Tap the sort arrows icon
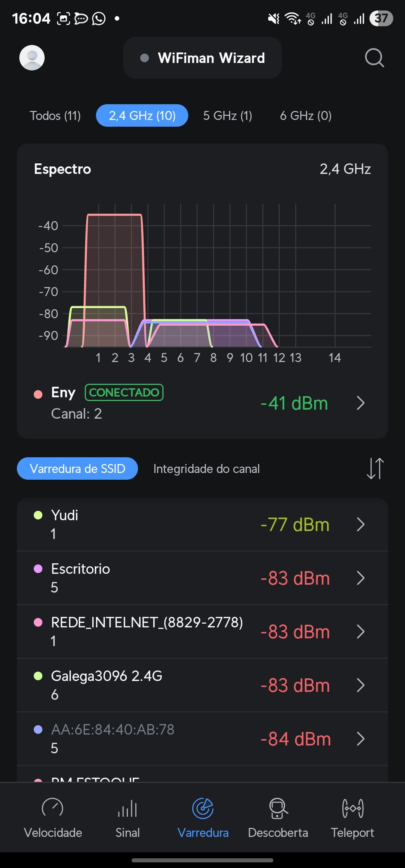The height and width of the screenshot is (868, 405). click(375, 468)
